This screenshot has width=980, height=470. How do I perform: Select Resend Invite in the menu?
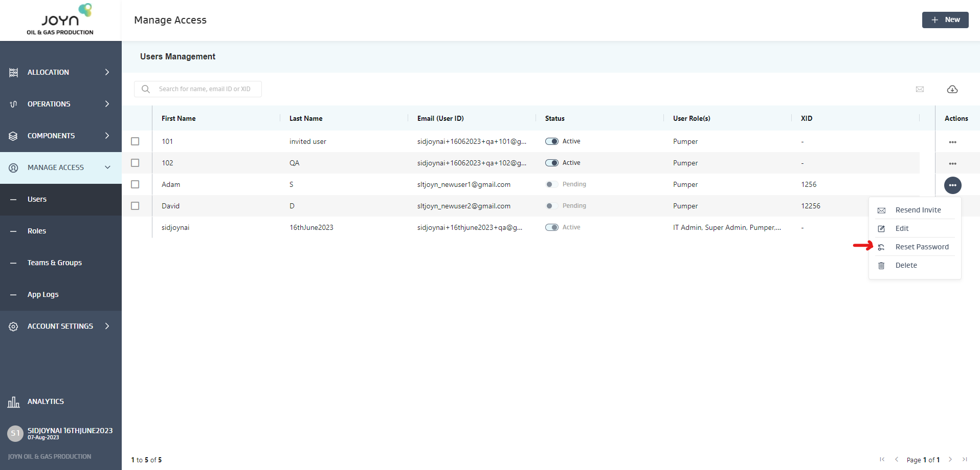[918, 210]
